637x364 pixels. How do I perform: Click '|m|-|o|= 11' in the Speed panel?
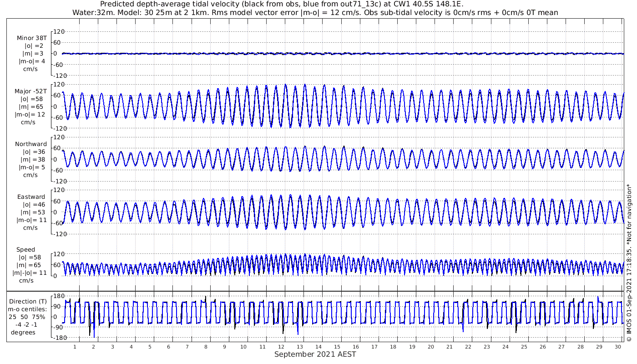coord(30,273)
